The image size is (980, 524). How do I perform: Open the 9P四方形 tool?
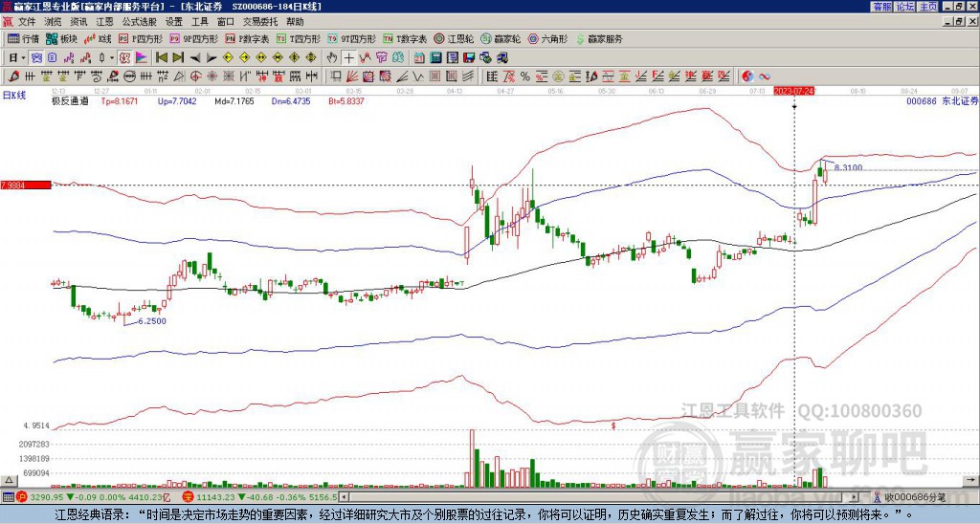click(x=193, y=38)
